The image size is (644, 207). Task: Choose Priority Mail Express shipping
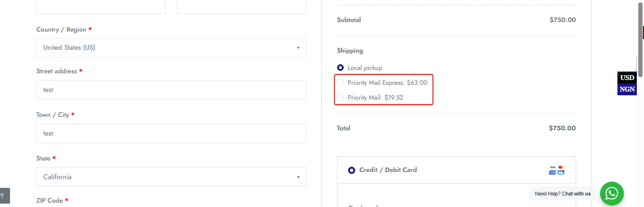tap(340, 82)
